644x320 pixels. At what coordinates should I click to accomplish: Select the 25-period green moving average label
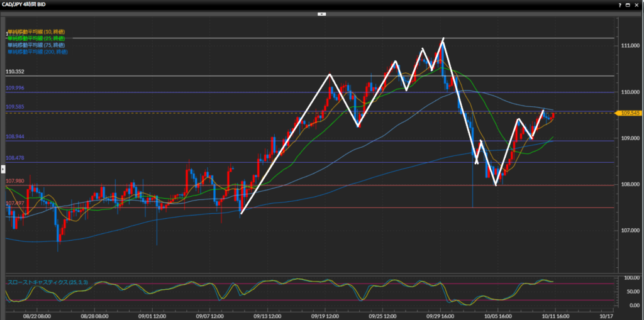(36, 38)
